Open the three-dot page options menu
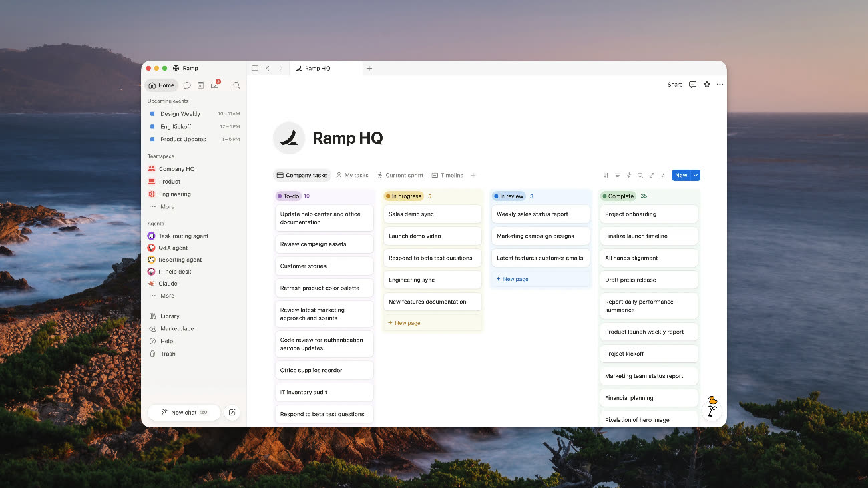This screenshot has height=488, width=868. point(720,85)
